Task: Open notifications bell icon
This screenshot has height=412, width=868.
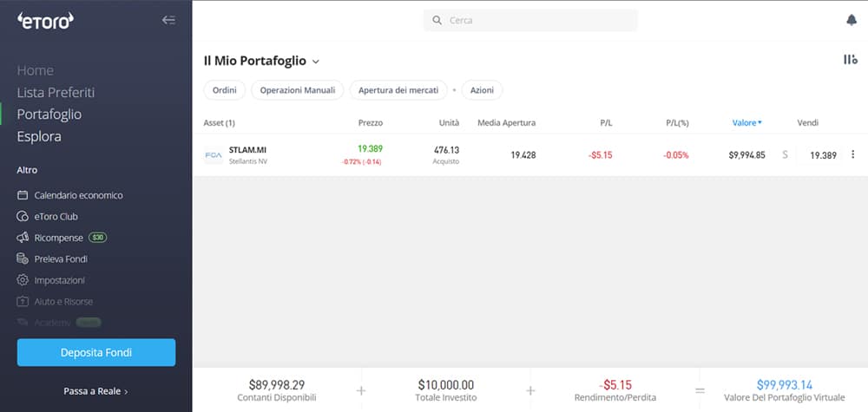Action: click(852, 20)
